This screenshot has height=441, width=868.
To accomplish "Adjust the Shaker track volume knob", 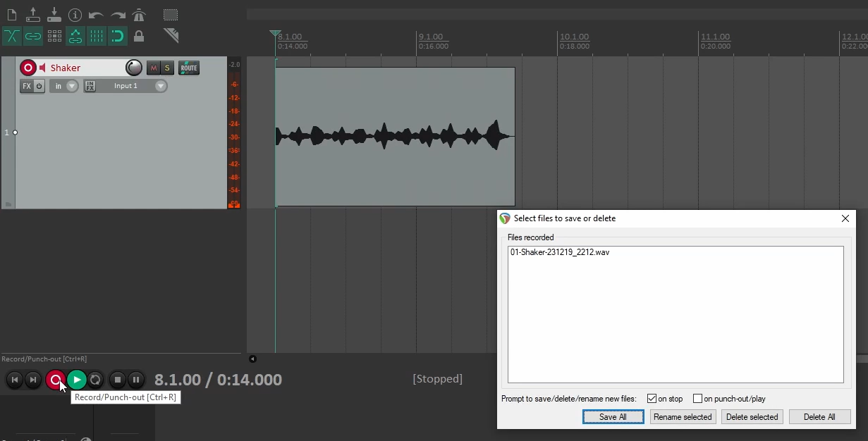I will tap(134, 68).
